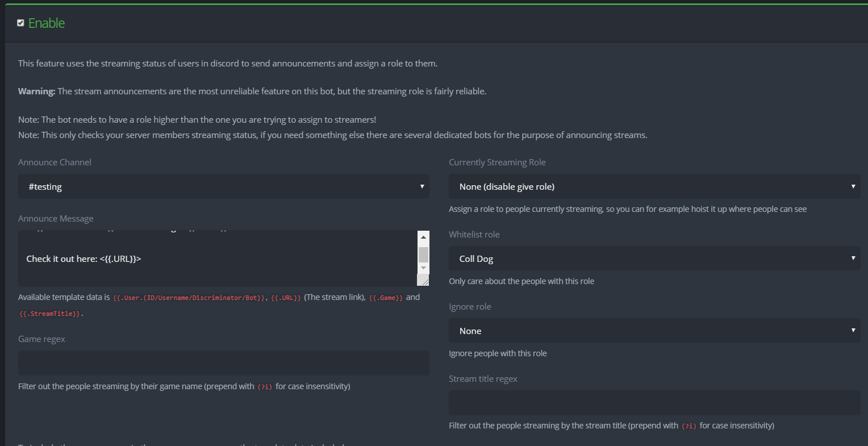
Task: Click the red {{.URL}} template code
Action: 286,298
